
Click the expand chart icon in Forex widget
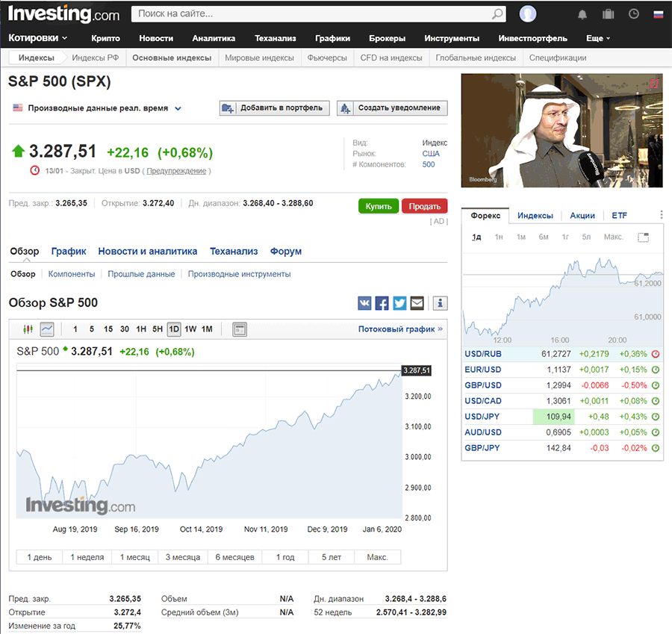pyautogui.click(x=644, y=237)
